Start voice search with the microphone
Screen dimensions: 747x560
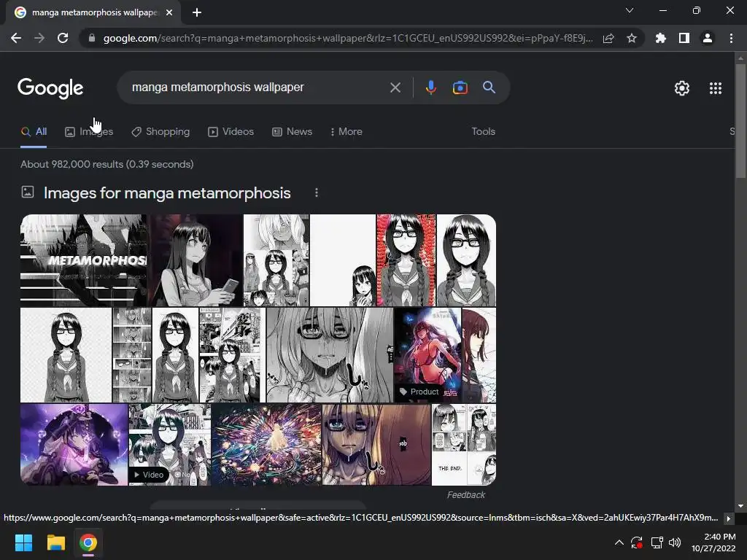(x=430, y=87)
